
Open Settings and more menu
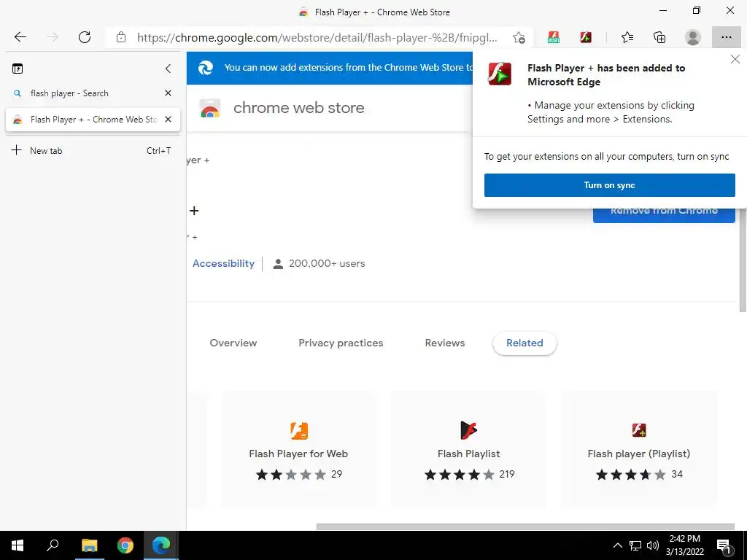pos(726,37)
